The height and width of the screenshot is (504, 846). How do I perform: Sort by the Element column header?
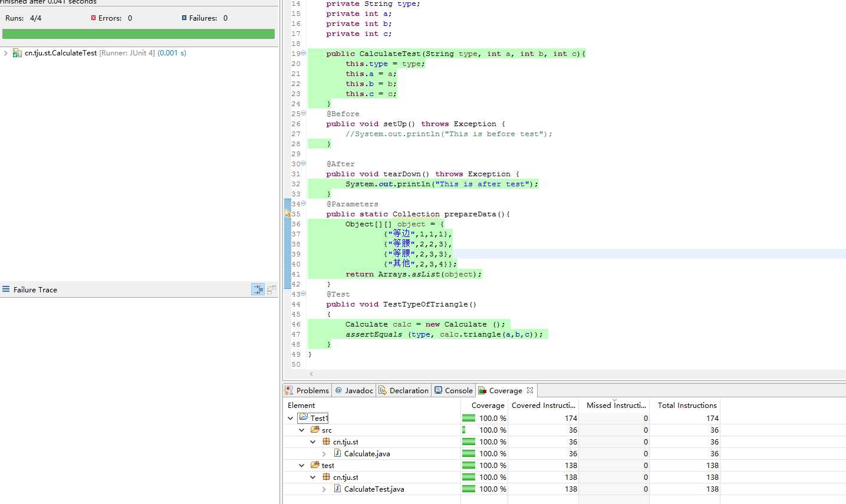coord(372,405)
